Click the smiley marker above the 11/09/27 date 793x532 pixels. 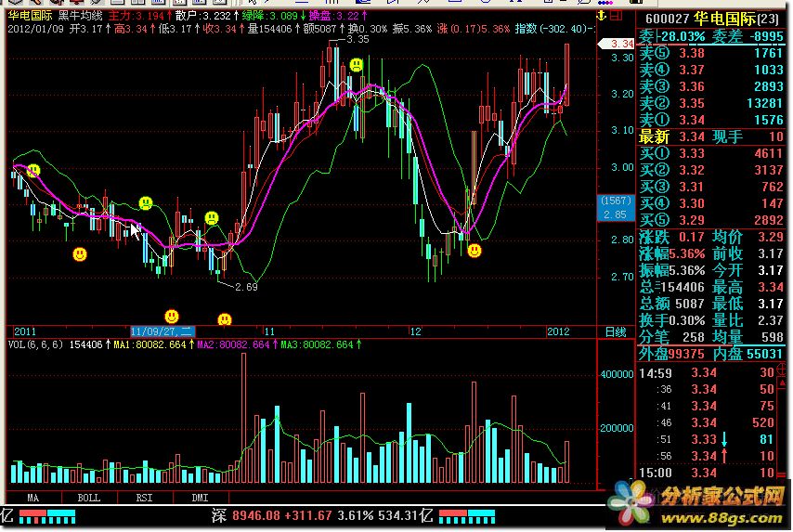coord(172,317)
